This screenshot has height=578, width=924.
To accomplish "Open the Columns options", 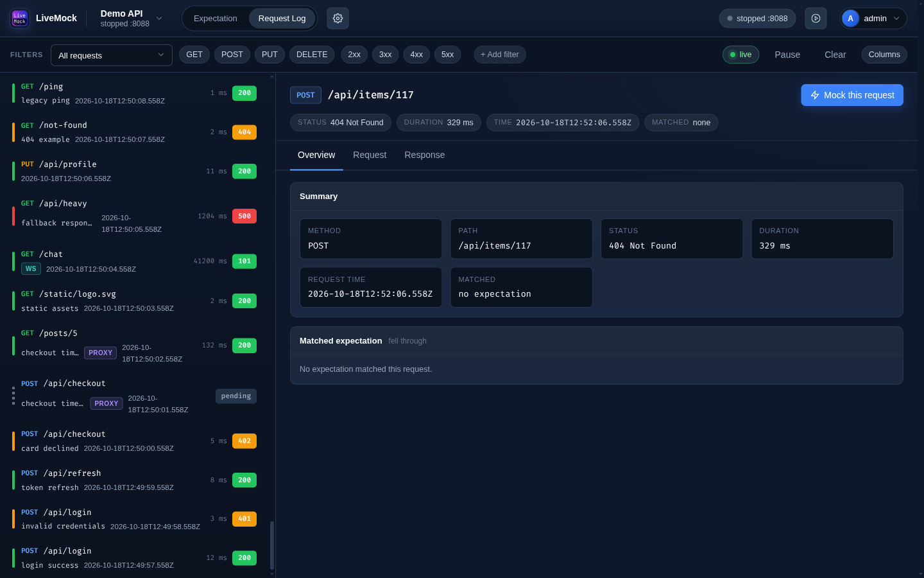I will [x=884, y=55].
